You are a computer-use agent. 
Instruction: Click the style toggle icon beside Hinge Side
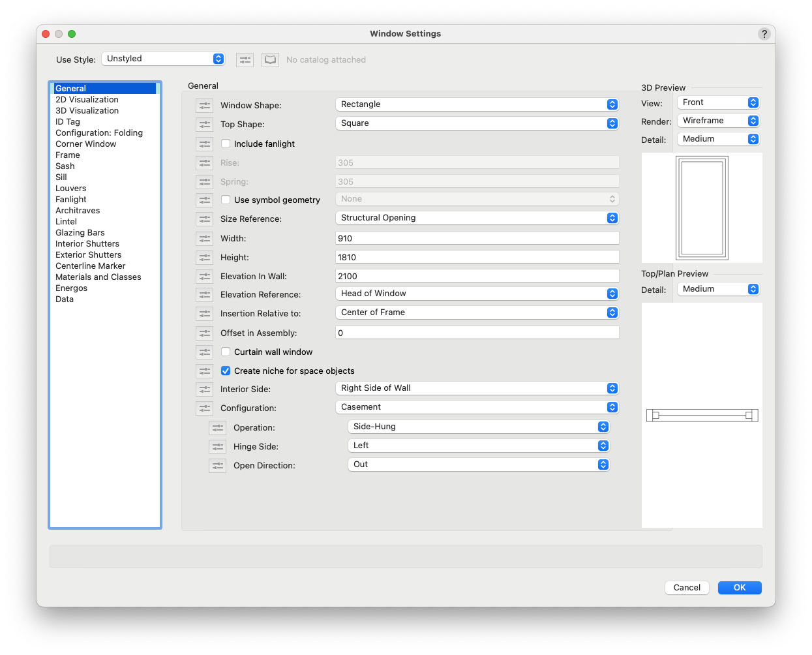(x=217, y=447)
